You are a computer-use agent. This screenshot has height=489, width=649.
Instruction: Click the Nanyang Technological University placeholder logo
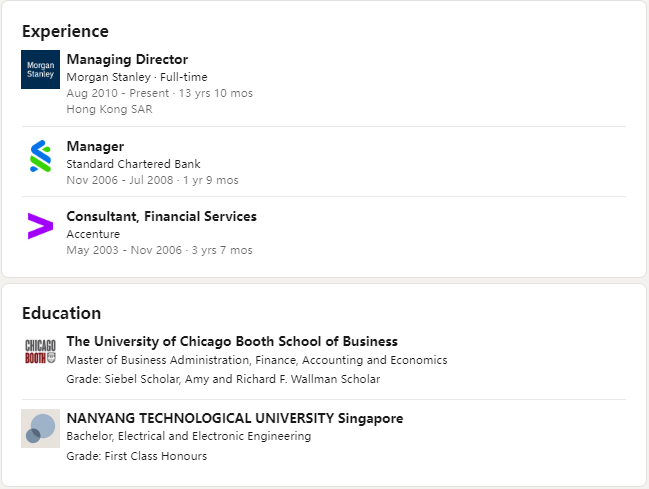(41, 429)
